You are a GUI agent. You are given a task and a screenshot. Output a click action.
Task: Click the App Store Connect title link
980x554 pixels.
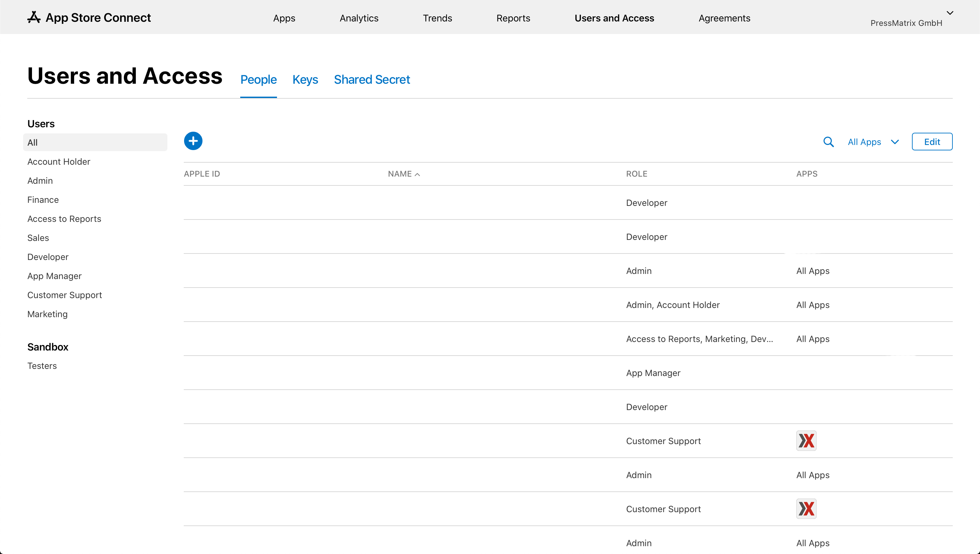[x=98, y=17]
